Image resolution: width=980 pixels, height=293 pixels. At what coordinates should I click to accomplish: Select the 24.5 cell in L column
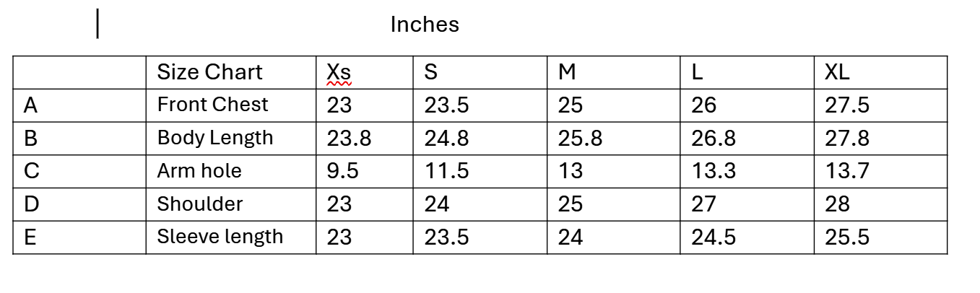(x=747, y=237)
